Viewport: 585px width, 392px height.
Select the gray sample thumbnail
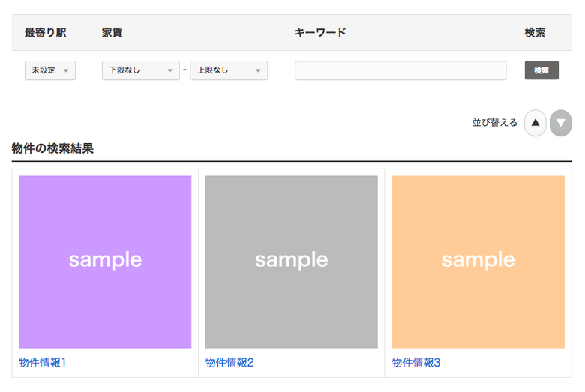[292, 262]
